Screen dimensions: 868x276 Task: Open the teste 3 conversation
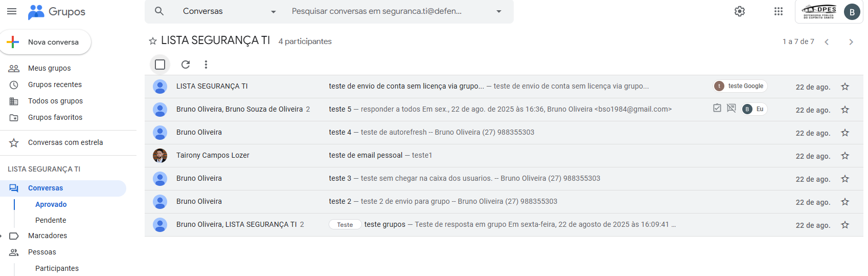coord(504,179)
